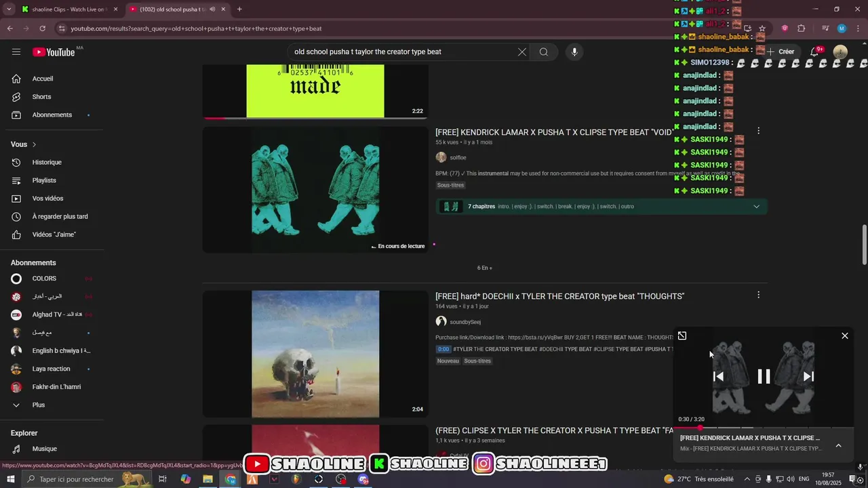Open the Windows Start menu
The width and height of the screenshot is (868, 488).
pyautogui.click(x=11, y=479)
